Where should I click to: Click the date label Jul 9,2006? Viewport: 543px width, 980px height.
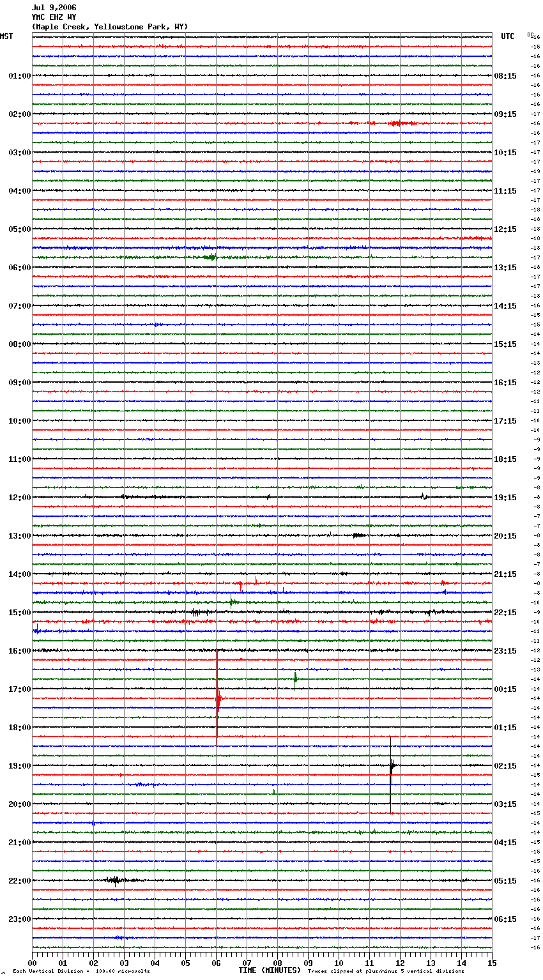click(54, 8)
